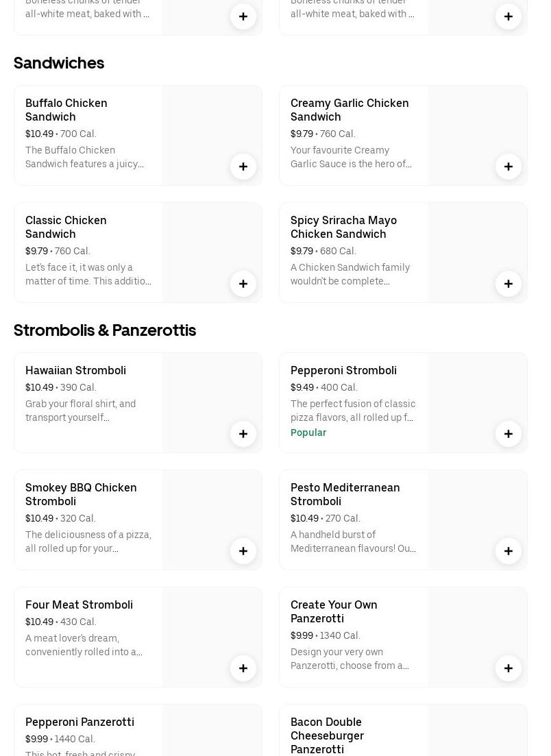View Pepperoni Panzerotti item title
551x756 pixels.
coord(79,722)
